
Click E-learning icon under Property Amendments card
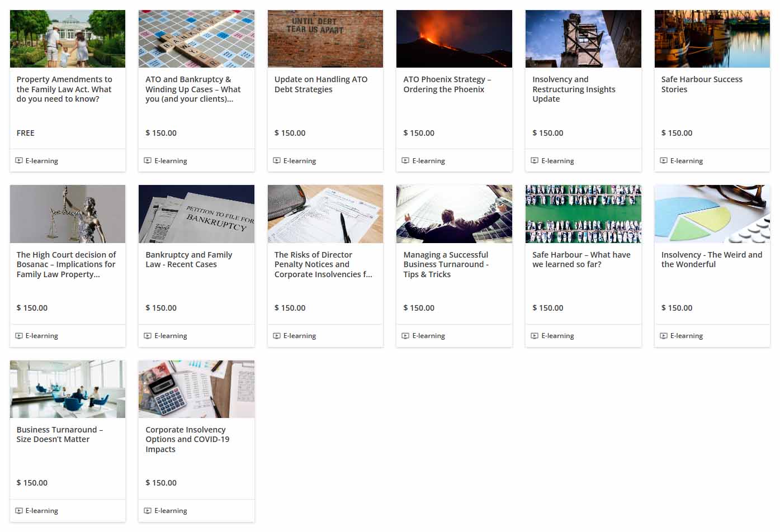19,161
